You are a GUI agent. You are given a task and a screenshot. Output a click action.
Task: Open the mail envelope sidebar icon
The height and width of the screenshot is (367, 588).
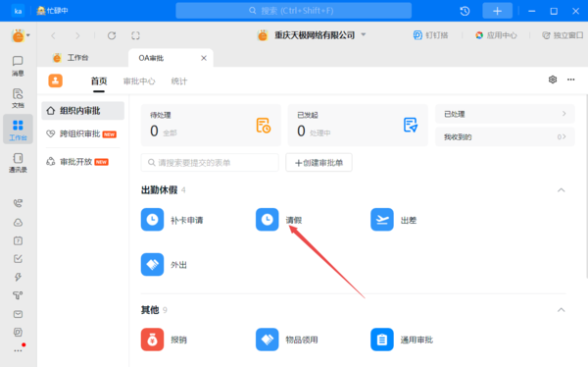18,314
